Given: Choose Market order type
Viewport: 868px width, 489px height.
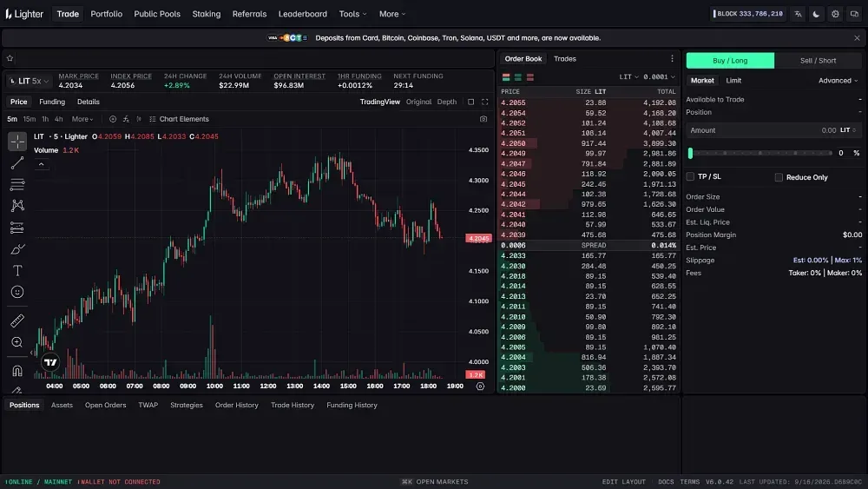Looking at the screenshot, I should pos(702,80).
